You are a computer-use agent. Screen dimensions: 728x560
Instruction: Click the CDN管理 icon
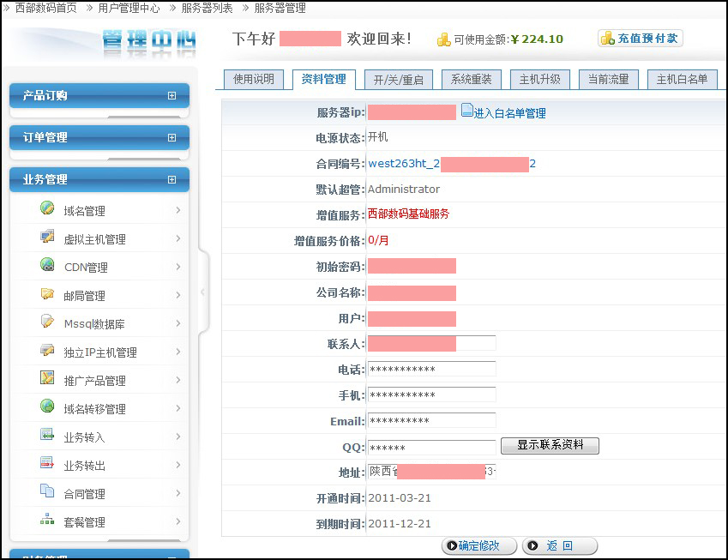47,266
